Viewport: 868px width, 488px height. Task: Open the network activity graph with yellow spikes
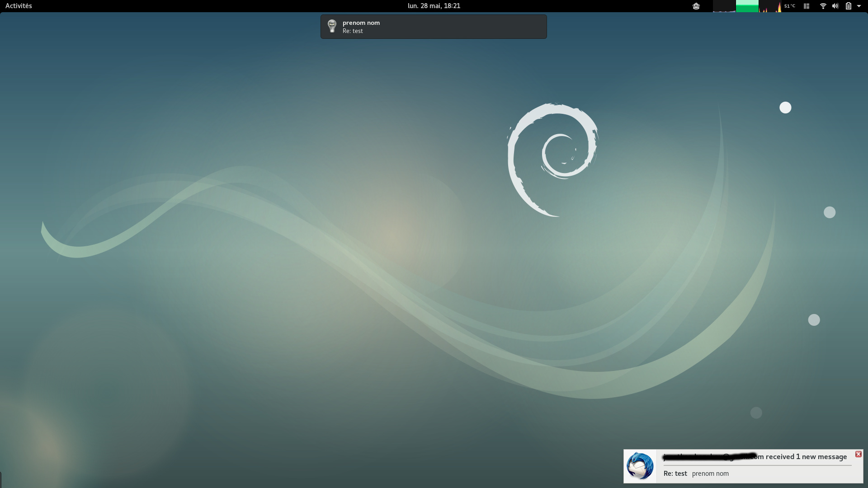point(770,6)
